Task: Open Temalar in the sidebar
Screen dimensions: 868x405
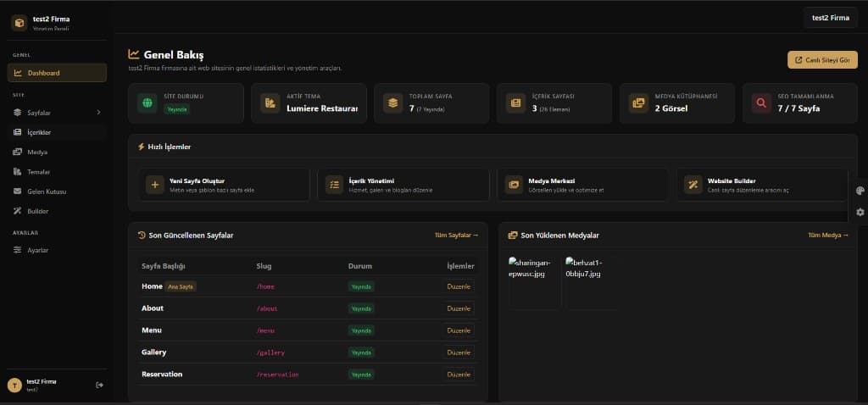Action: tap(57, 171)
